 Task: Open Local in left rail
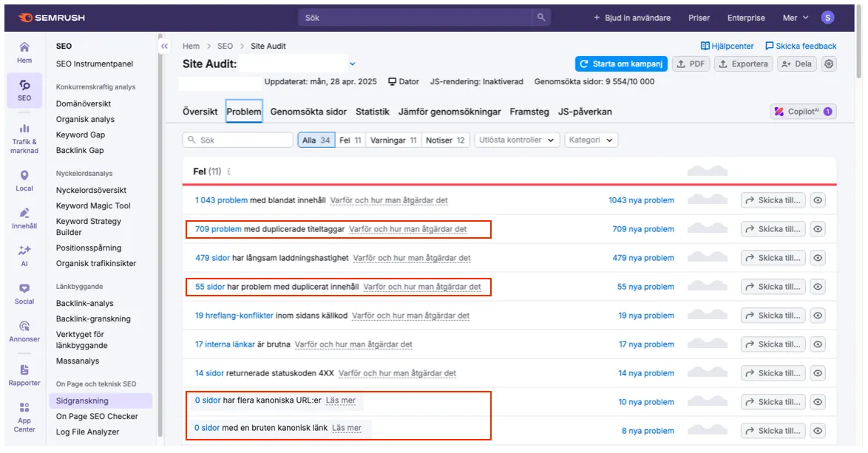click(24, 181)
